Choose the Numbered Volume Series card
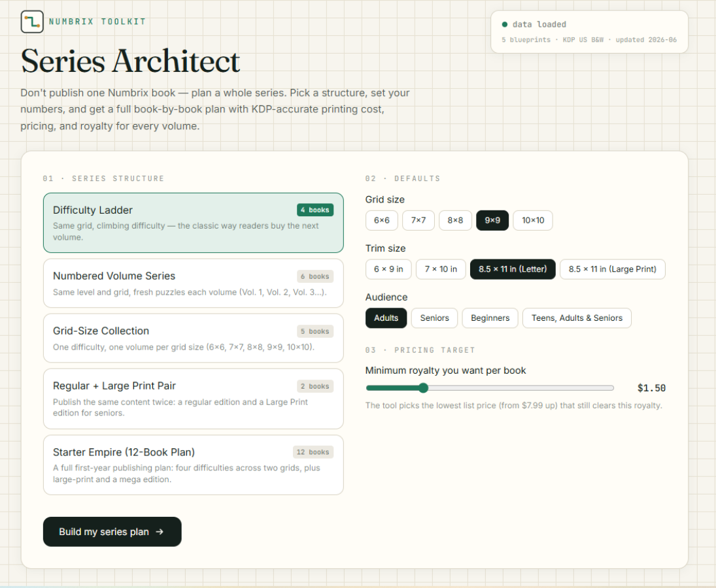716x588 pixels. 193,284
